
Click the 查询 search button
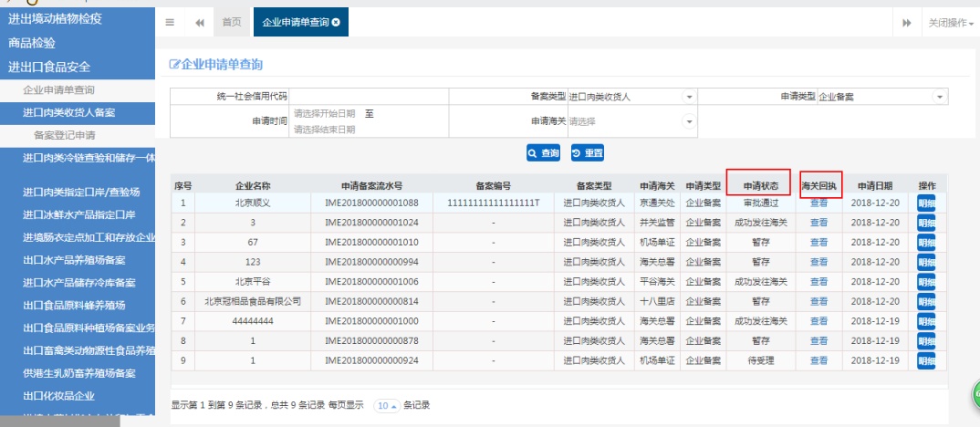(543, 153)
